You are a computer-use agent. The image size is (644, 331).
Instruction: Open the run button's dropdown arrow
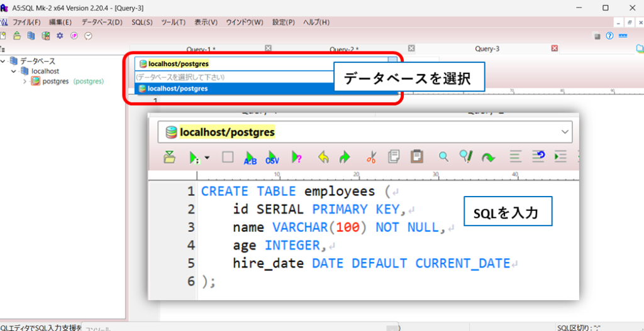click(x=207, y=158)
